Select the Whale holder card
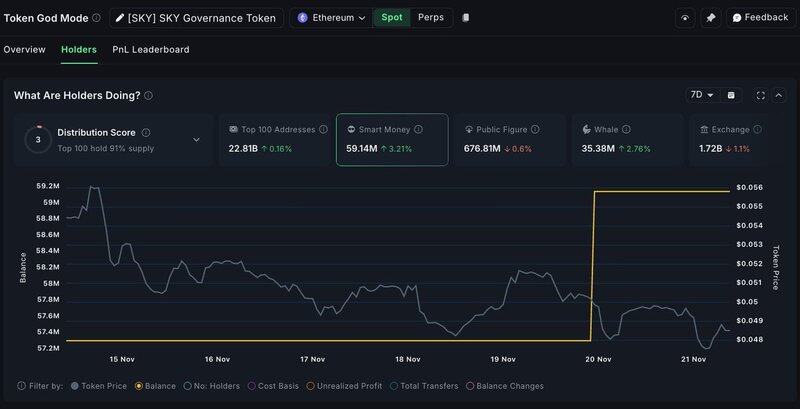The image size is (800, 409). [629, 139]
